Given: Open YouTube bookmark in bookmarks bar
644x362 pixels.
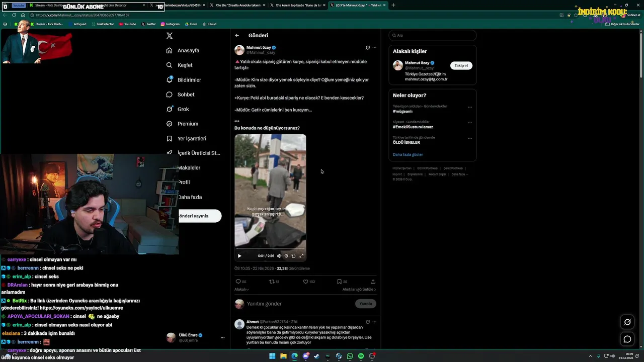Looking at the screenshot, I should point(127,24).
